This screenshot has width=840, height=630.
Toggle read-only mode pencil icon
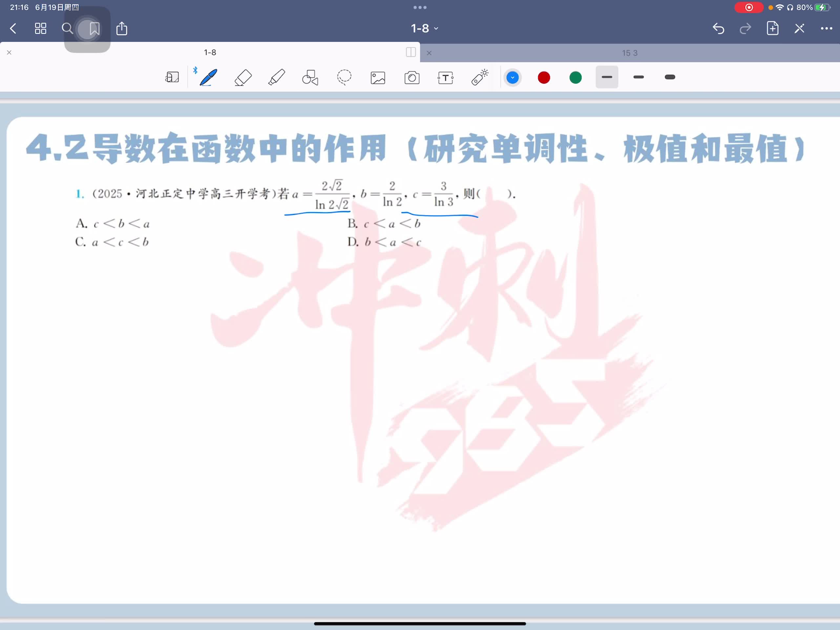point(799,29)
